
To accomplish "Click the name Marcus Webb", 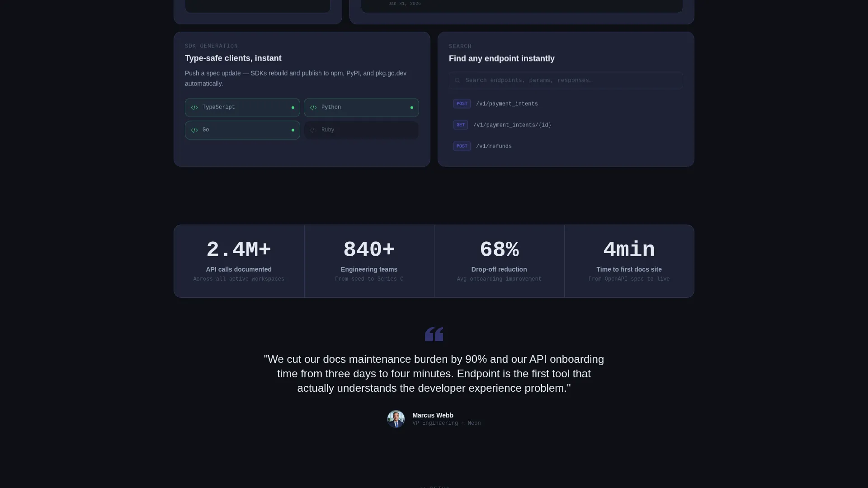I will (x=433, y=415).
